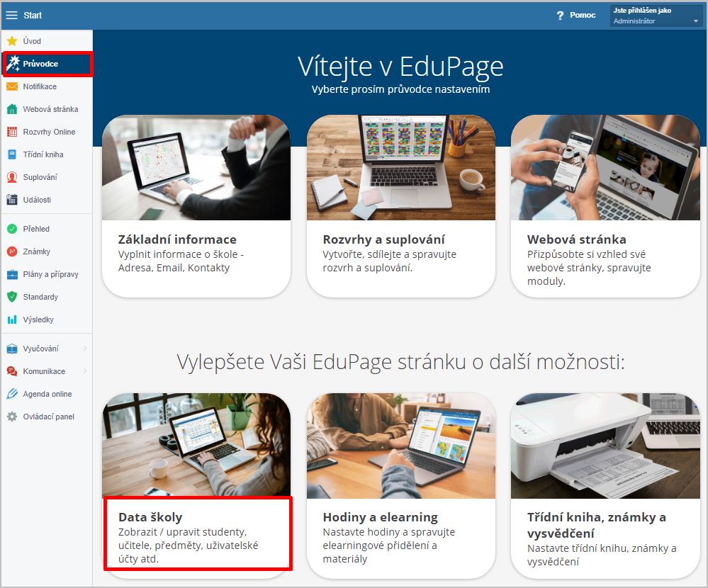Click the Třídní kniha book icon
708x588 pixels.
(12, 154)
